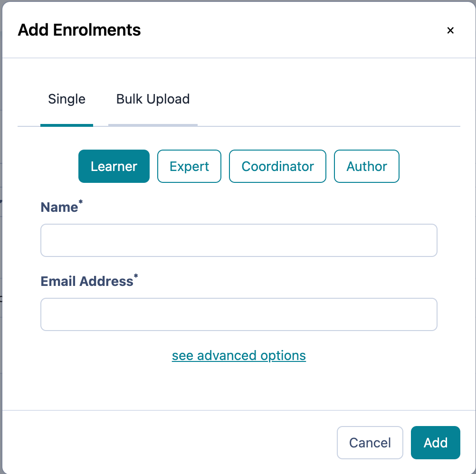
Task: Focus the Email Address input field
Action: coord(238,314)
